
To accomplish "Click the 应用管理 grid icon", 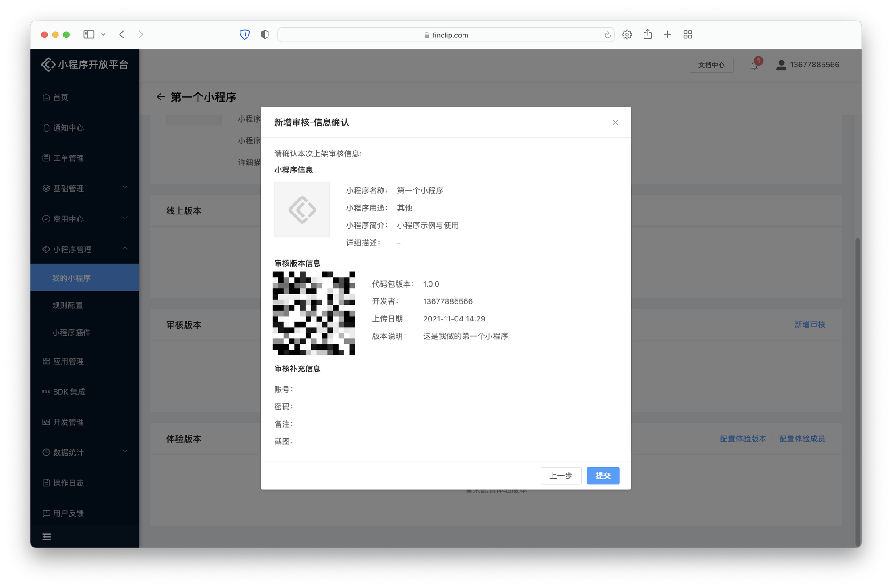I will pyautogui.click(x=46, y=361).
